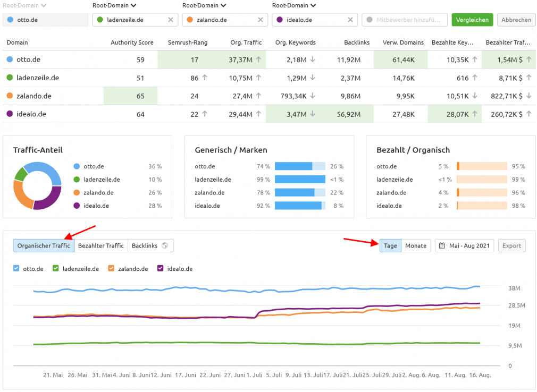This screenshot has width=537, height=392.
Task: Switch chart granularity to Tage
Action: click(x=390, y=245)
